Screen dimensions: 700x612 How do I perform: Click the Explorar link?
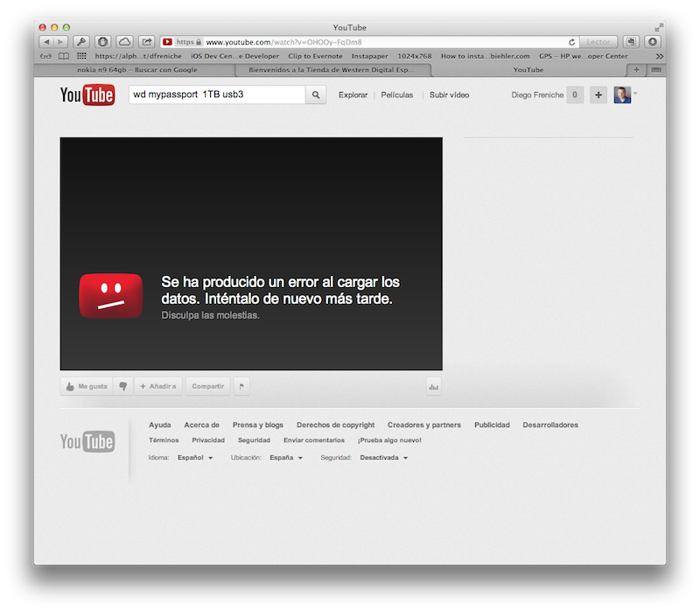tap(353, 95)
